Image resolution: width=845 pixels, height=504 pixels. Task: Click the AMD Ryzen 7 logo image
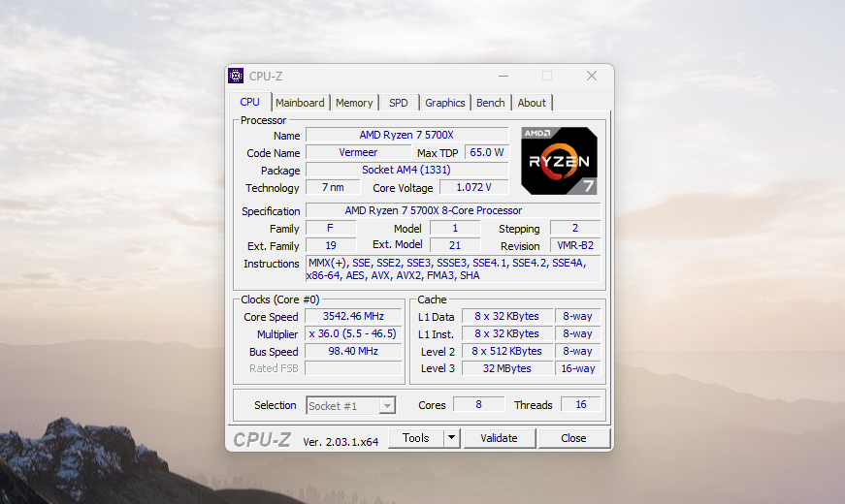point(559,161)
